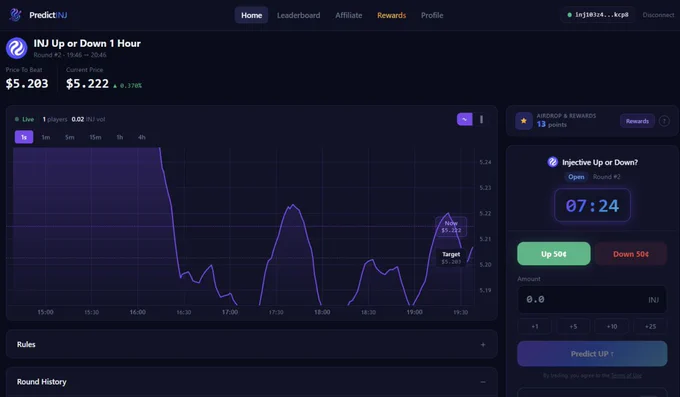Click the 13 points text
Viewport: 680px width, 397px height.
tap(552, 125)
